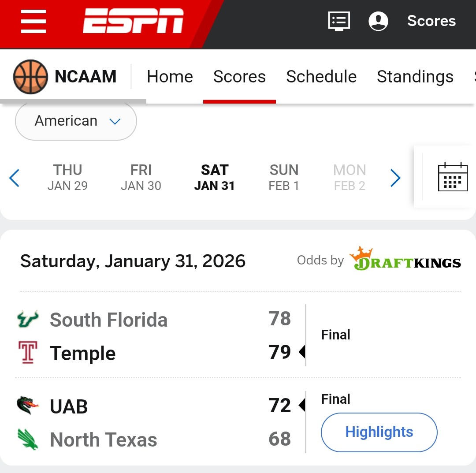Open the DraftKings odds logo
The width and height of the screenshot is (476, 473).
click(x=405, y=259)
